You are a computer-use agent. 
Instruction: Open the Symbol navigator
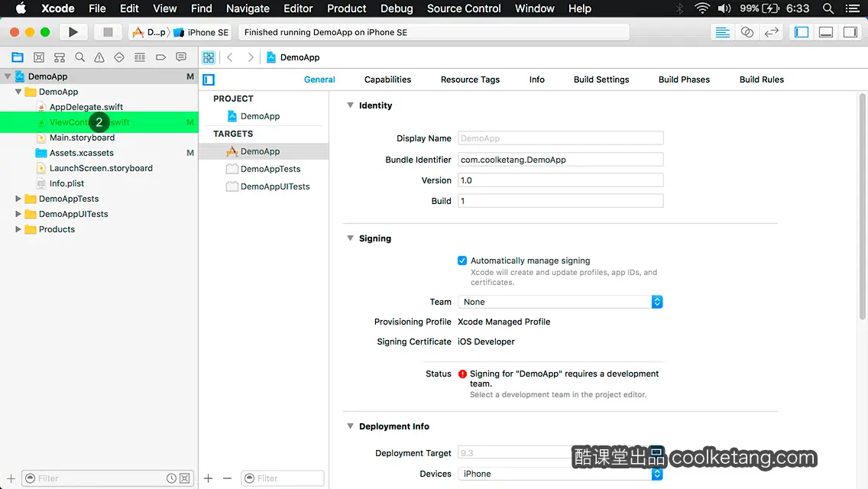(60, 57)
